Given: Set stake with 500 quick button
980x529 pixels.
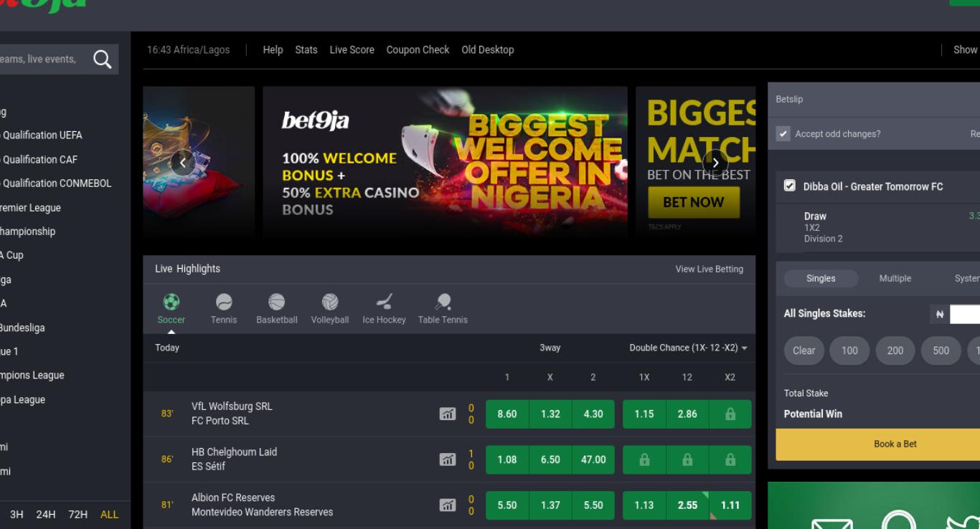Looking at the screenshot, I should [941, 351].
